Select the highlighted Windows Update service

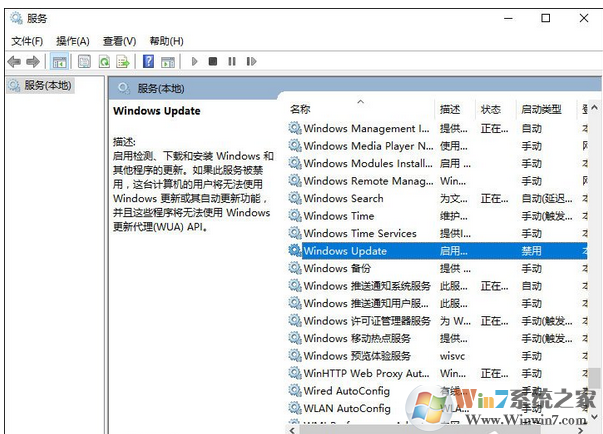tap(438, 251)
